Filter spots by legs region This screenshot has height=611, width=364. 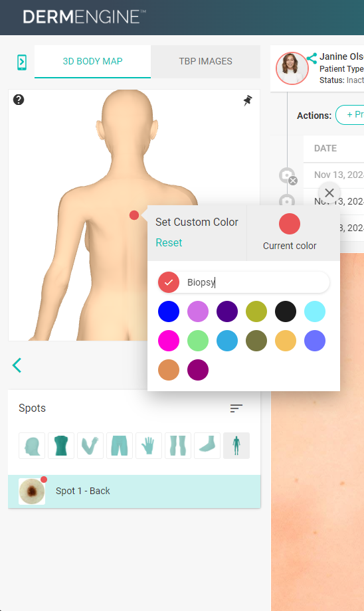178,446
